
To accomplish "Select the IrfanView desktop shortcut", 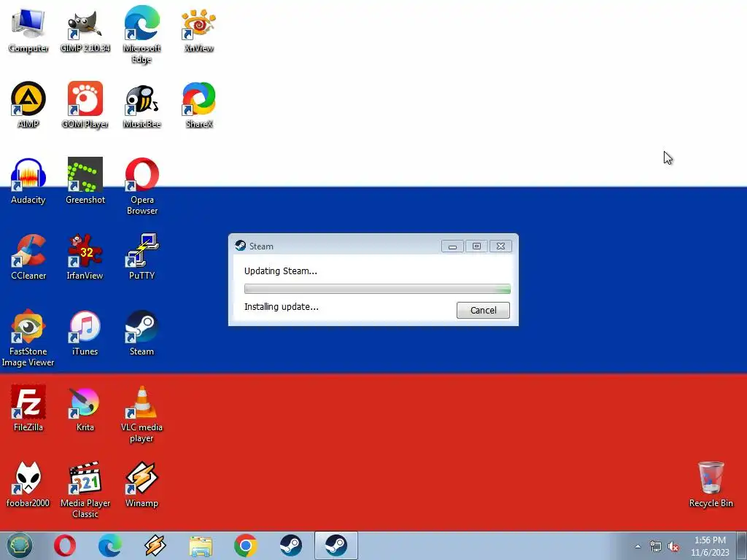I will (x=85, y=257).
